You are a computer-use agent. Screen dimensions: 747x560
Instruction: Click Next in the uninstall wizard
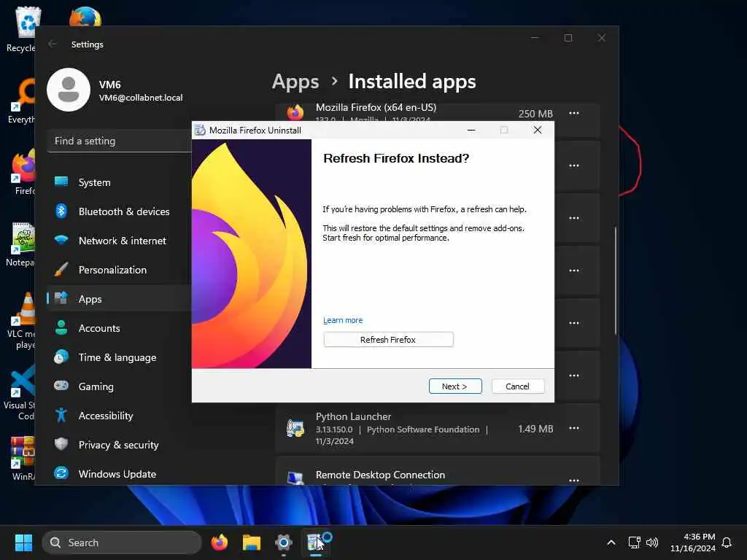point(455,386)
